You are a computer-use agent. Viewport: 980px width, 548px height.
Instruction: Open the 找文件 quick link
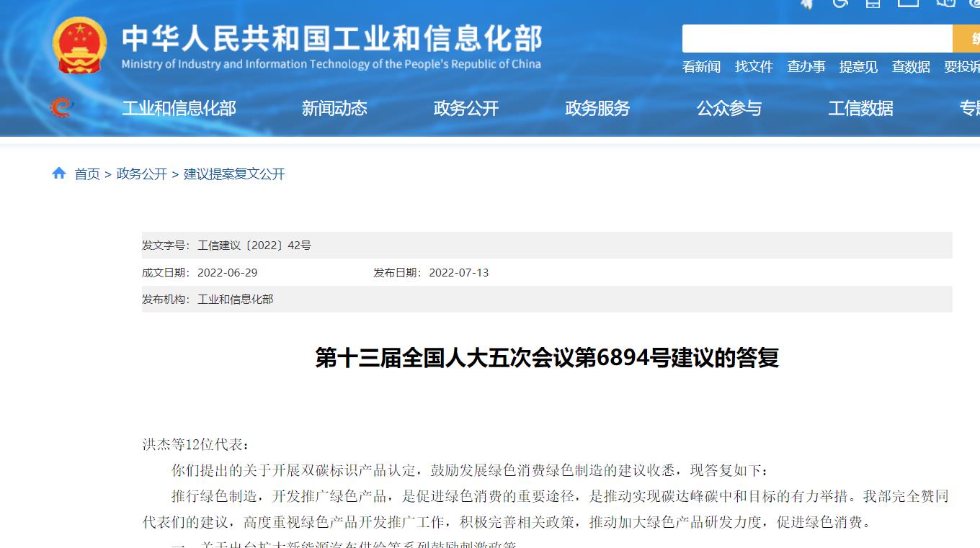click(x=754, y=67)
